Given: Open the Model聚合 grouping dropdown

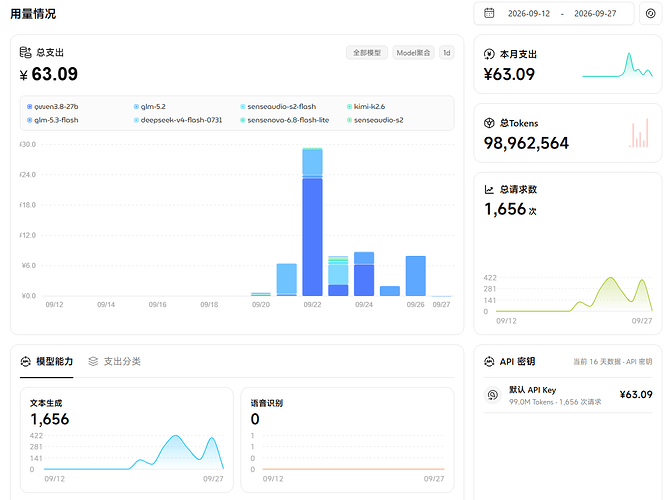Looking at the screenshot, I should pyautogui.click(x=413, y=53).
